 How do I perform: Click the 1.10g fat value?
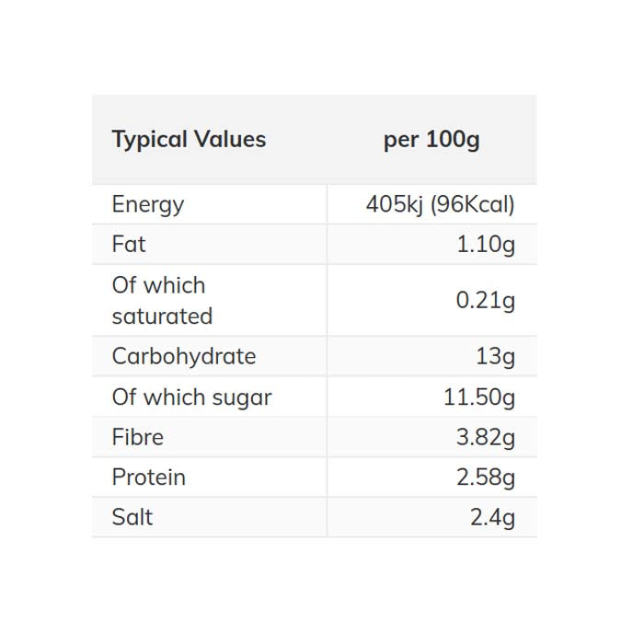(486, 245)
